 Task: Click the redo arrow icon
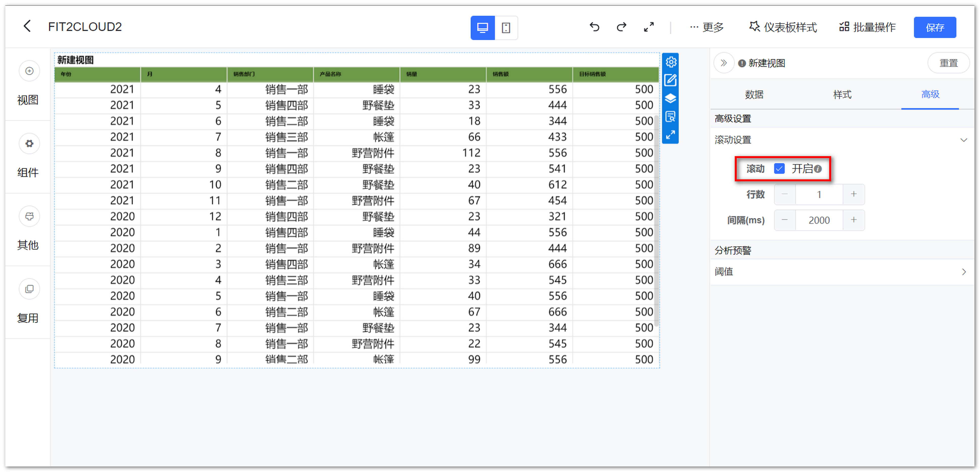(621, 27)
